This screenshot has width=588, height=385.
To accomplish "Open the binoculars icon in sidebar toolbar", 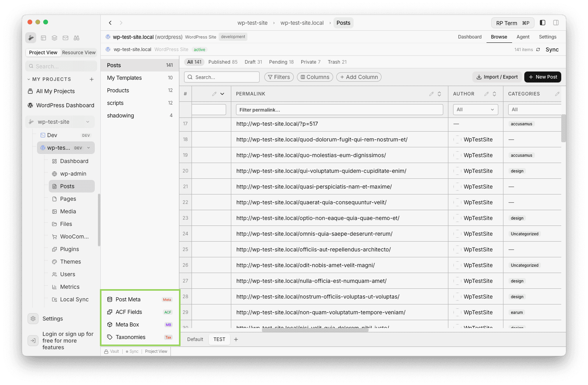I will tap(77, 38).
